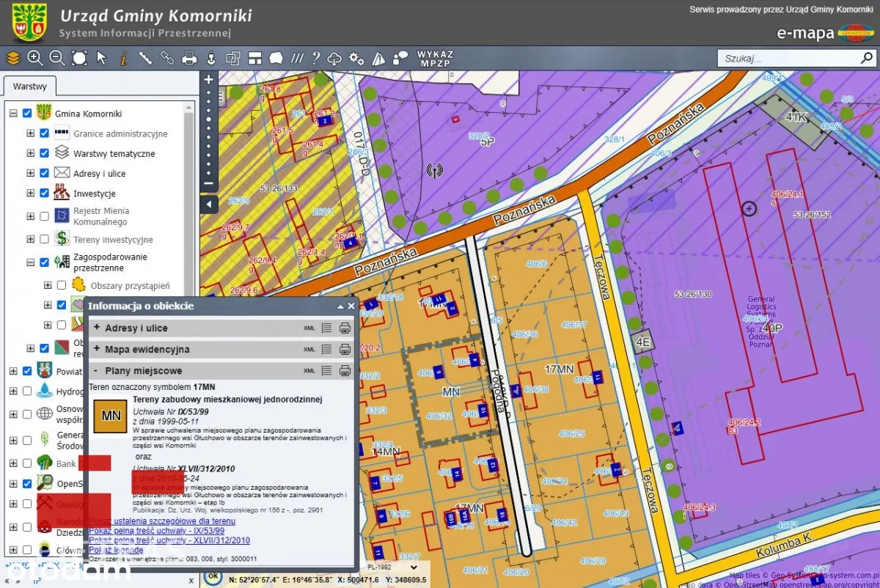Select the ruler measurement tool
The height and width of the screenshot is (588, 880).
pyautogui.click(x=145, y=58)
